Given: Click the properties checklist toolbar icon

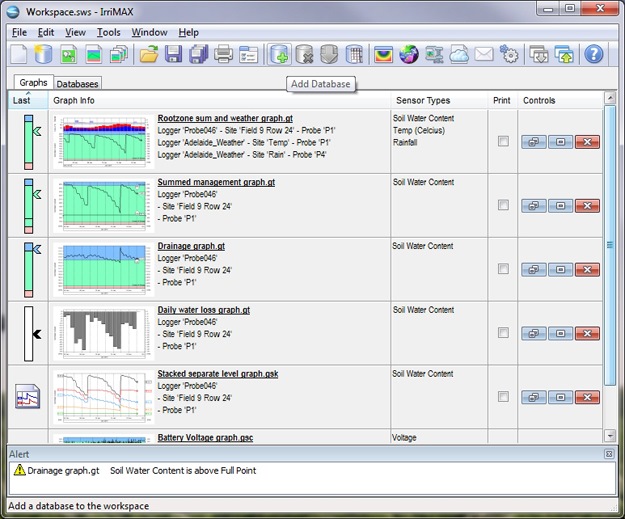Looking at the screenshot, I should click(x=248, y=54).
